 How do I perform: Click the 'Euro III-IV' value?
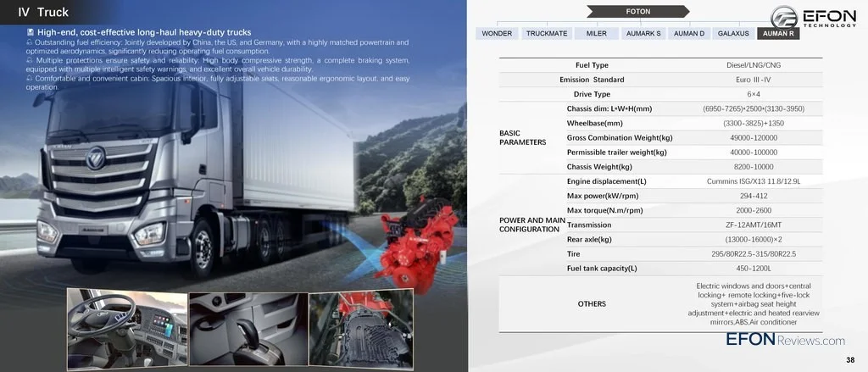754,80
